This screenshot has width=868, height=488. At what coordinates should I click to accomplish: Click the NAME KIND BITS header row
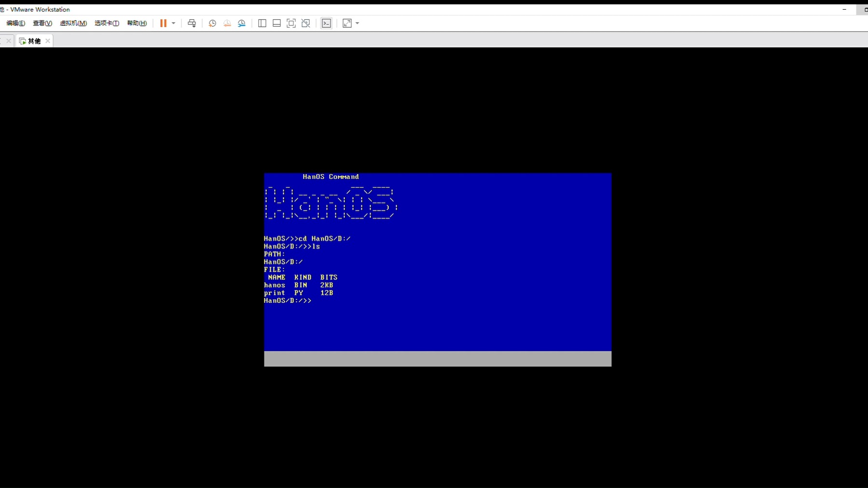tap(303, 277)
